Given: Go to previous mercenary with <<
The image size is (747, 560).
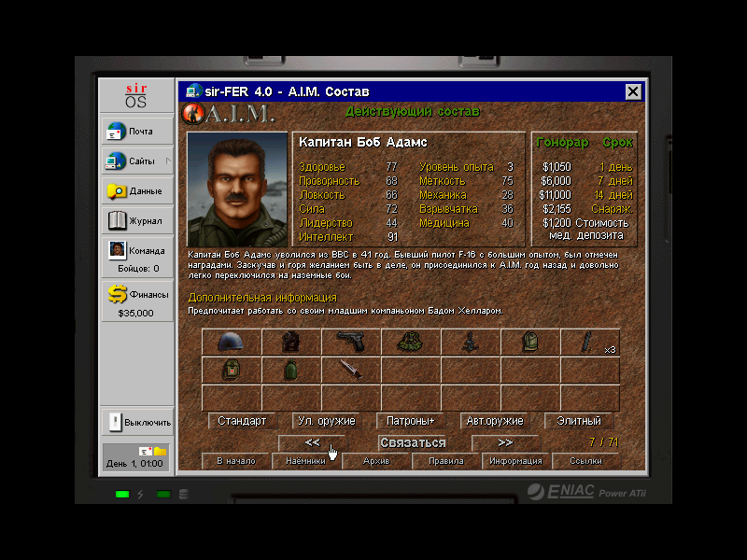Looking at the screenshot, I should 312,442.
